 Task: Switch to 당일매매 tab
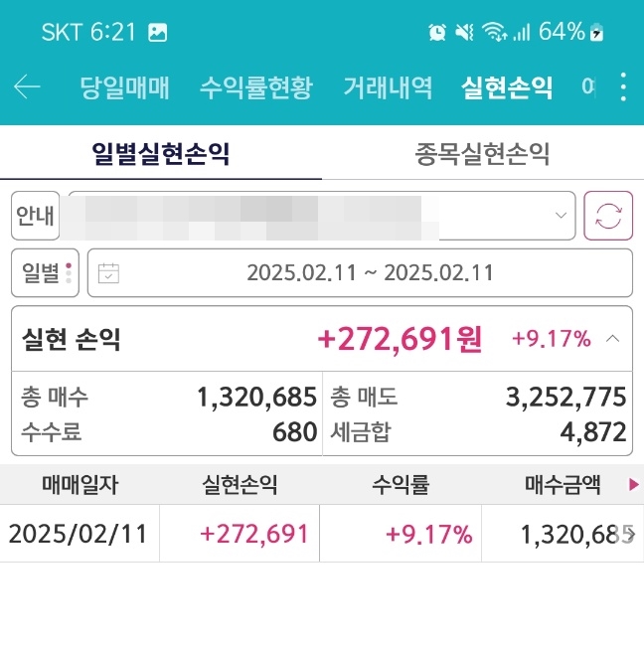(124, 87)
